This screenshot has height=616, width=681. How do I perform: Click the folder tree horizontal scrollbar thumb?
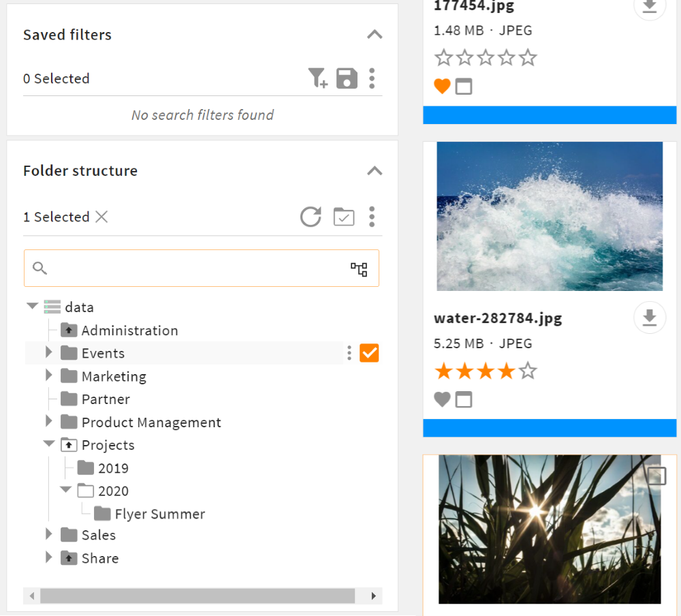(197, 596)
